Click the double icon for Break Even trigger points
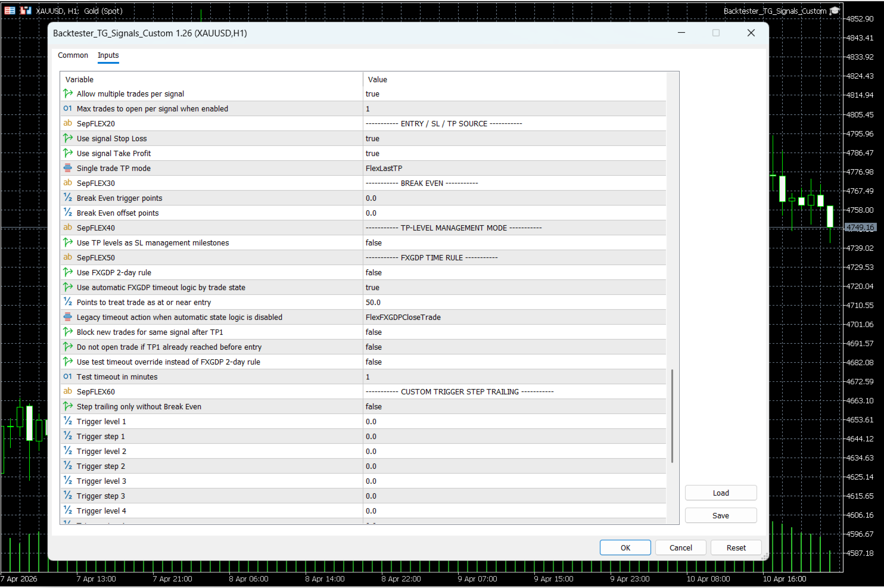Image resolution: width=884 pixels, height=588 pixels. tap(68, 198)
